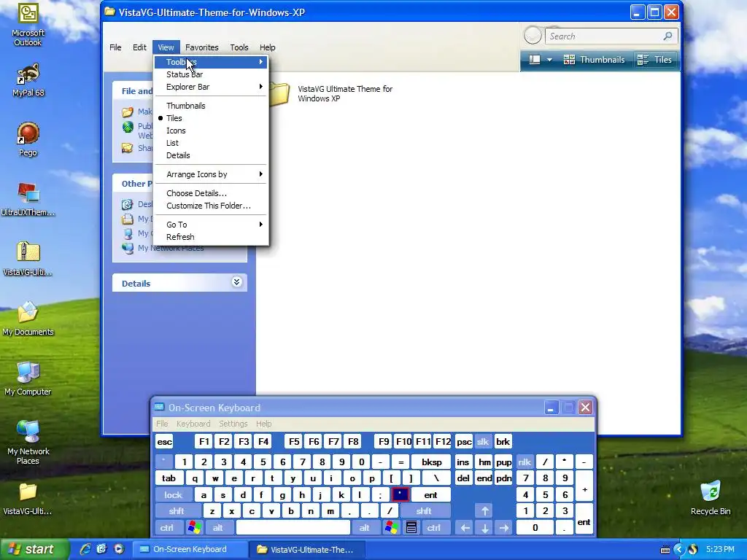Click the Search input field
The image size is (747, 560).
[x=611, y=36]
